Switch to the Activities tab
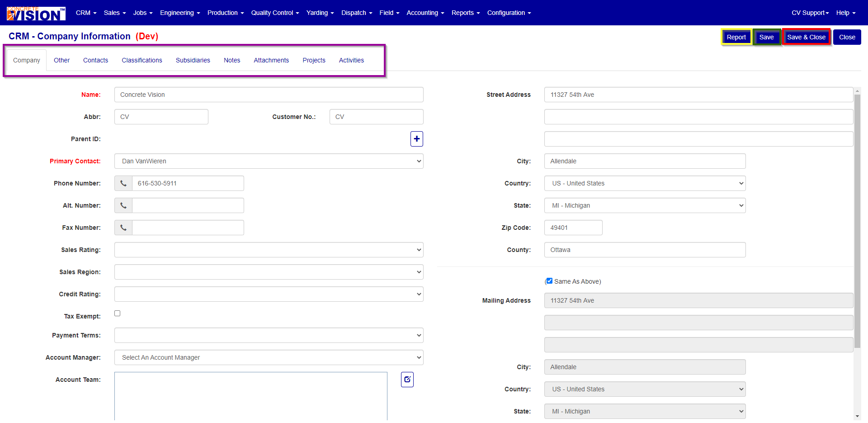This screenshot has width=868, height=423. 351,60
